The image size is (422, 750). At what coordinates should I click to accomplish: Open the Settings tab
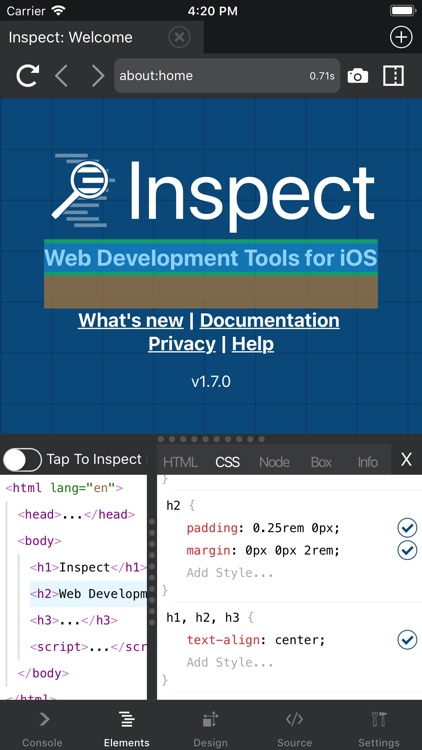coord(379,728)
